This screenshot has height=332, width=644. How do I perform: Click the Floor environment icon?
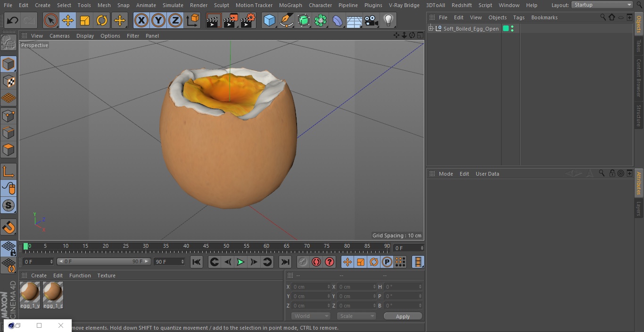click(x=355, y=20)
